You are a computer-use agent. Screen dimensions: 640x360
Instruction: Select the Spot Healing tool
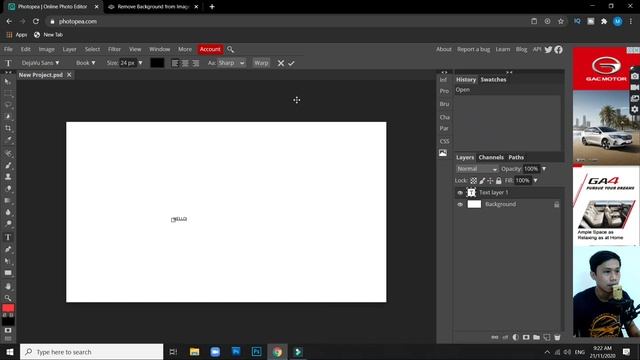pyautogui.click(x=8, y=153)
